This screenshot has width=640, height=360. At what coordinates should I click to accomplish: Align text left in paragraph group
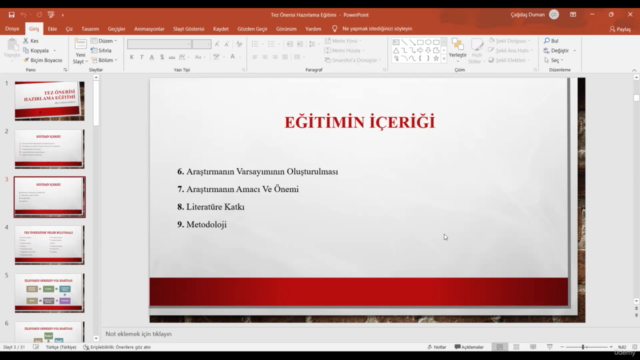point(255,57)
